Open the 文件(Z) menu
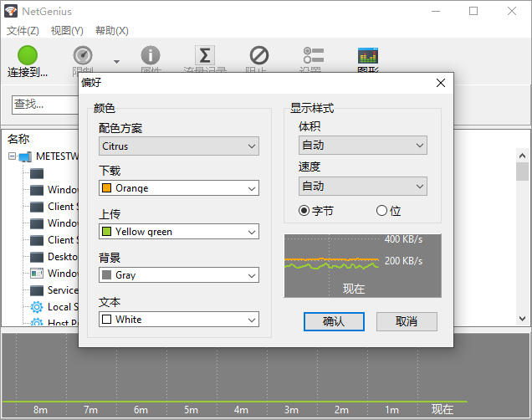 coord(23,31)
